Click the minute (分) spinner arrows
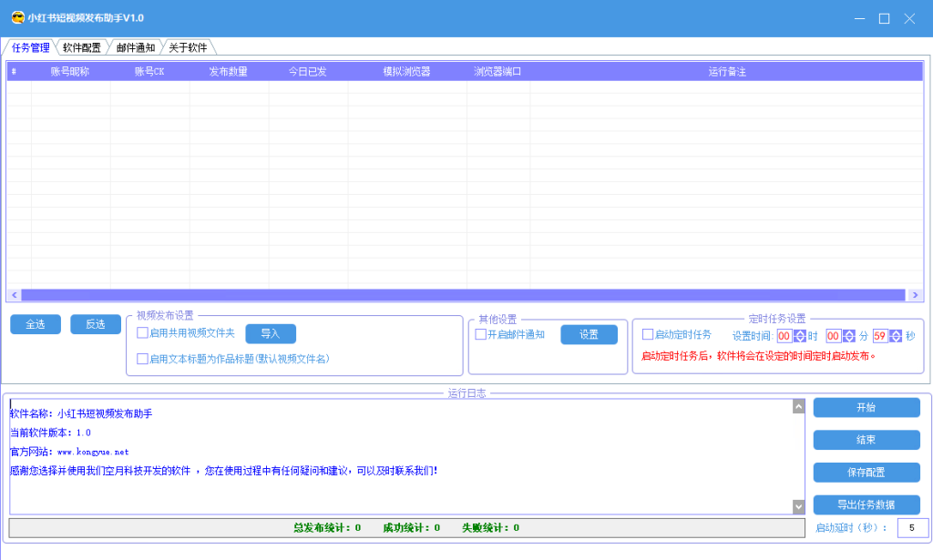 [x=848, y=336]
